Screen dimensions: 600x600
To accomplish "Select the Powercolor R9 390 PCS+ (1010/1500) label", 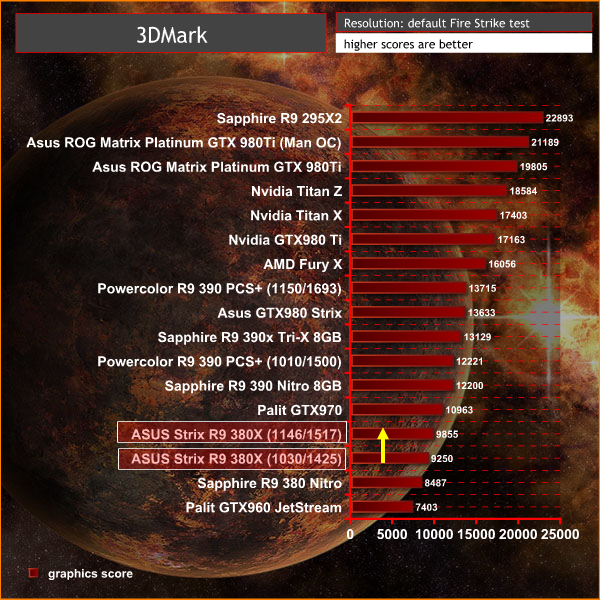I will click(x=219, y=362).
